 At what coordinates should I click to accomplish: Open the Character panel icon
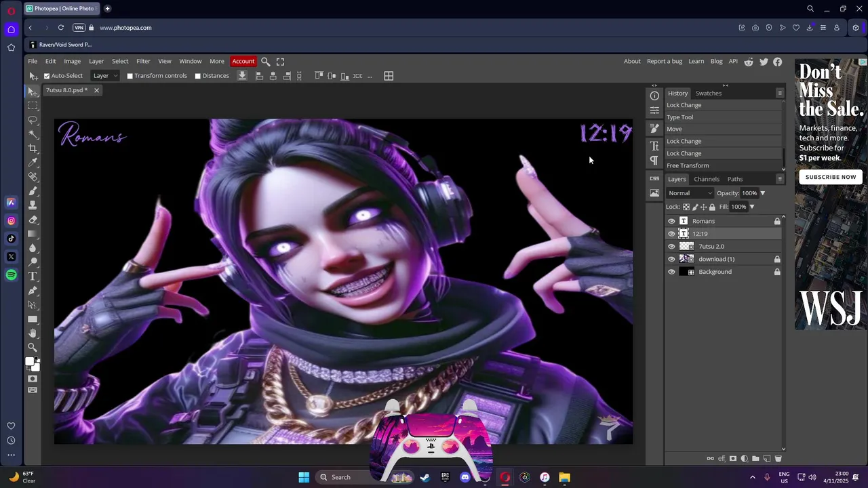point(654,146)
